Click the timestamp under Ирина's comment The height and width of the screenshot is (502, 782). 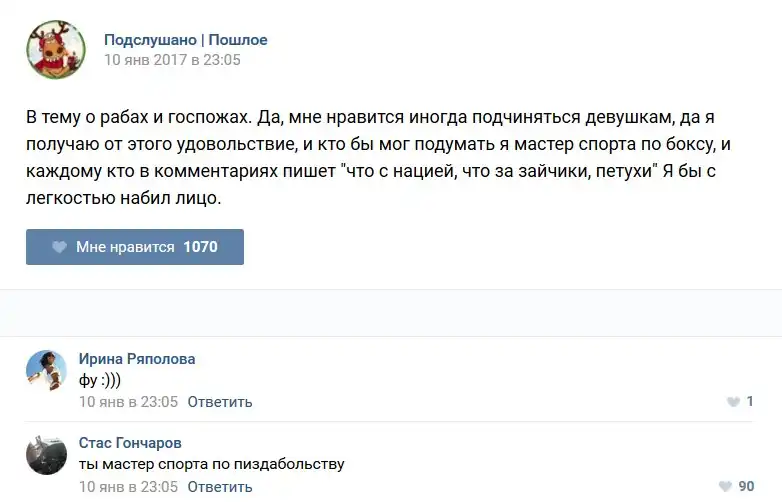click(128, 402)
